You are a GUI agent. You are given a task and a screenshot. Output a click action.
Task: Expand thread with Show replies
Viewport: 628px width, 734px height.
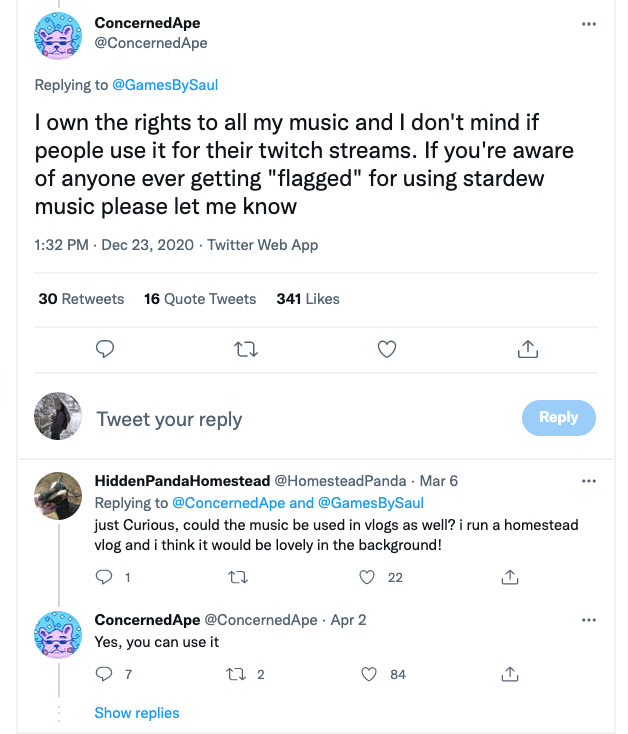pos(137,713)
